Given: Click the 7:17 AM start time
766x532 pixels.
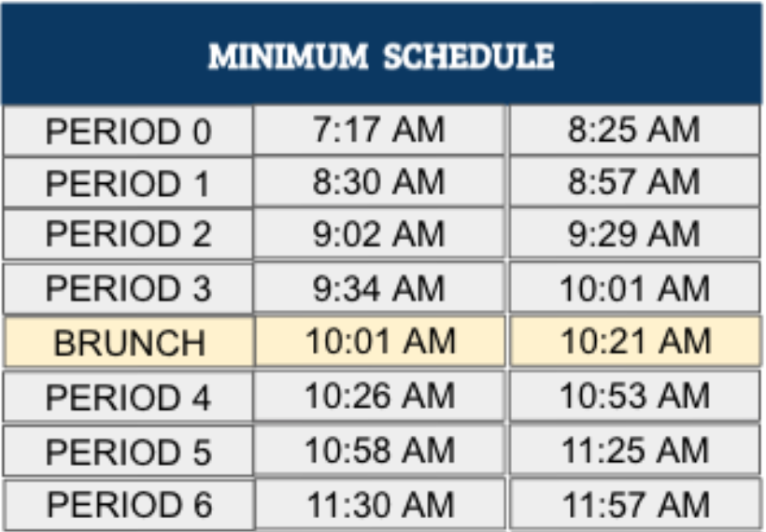Looking at the screenshot, I should click(x=379, y=130).
